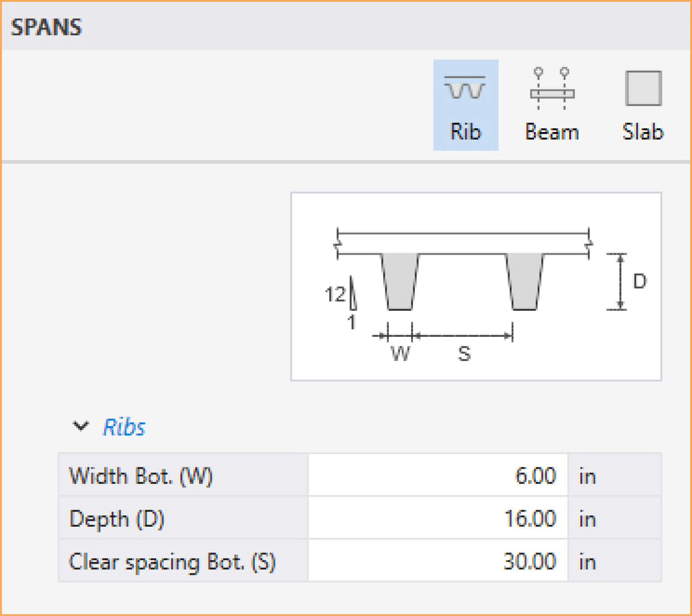Screen dimensions: 692x616
Task: Edit the Width Bot. (W) value field
Action: tap(438, 475)
